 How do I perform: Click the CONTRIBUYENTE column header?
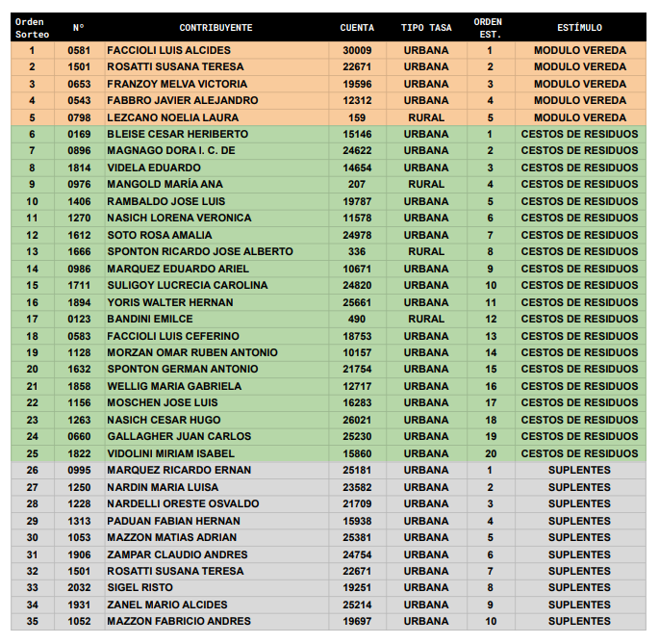point(215,28)
